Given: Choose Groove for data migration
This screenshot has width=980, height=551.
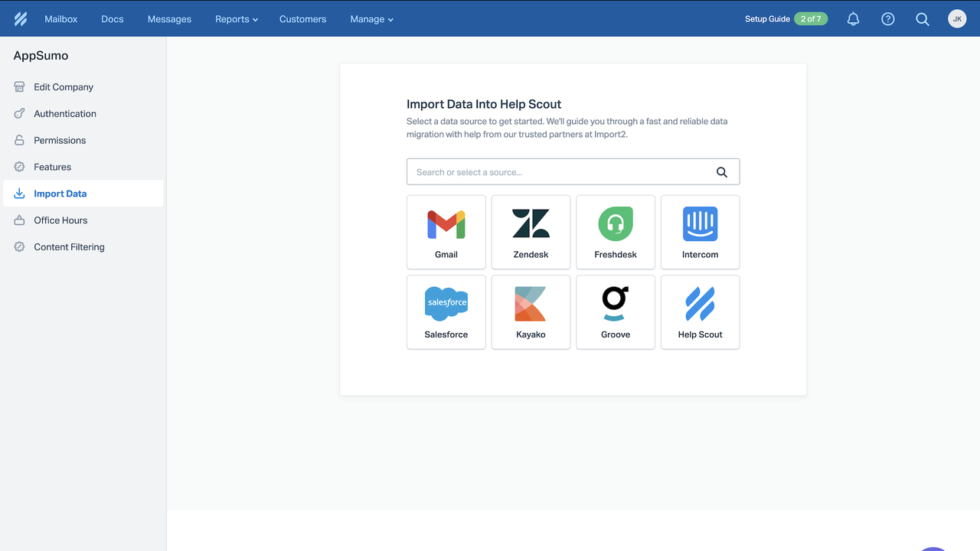Looking at the screenshot, I should click(615, 311).
